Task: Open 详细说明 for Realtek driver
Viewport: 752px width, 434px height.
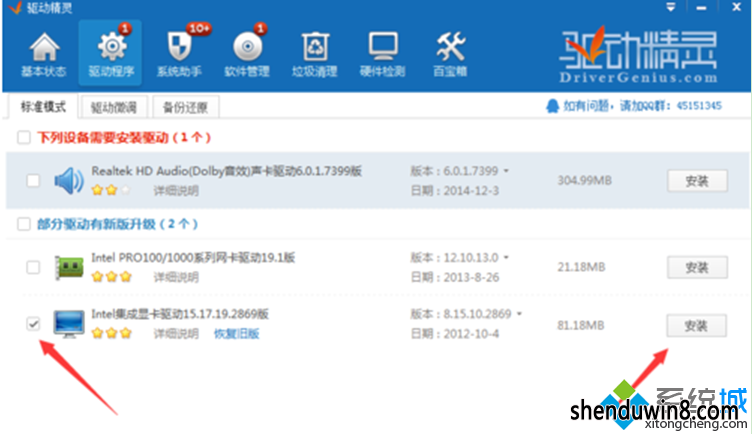Action: click(x=176, y=191)
